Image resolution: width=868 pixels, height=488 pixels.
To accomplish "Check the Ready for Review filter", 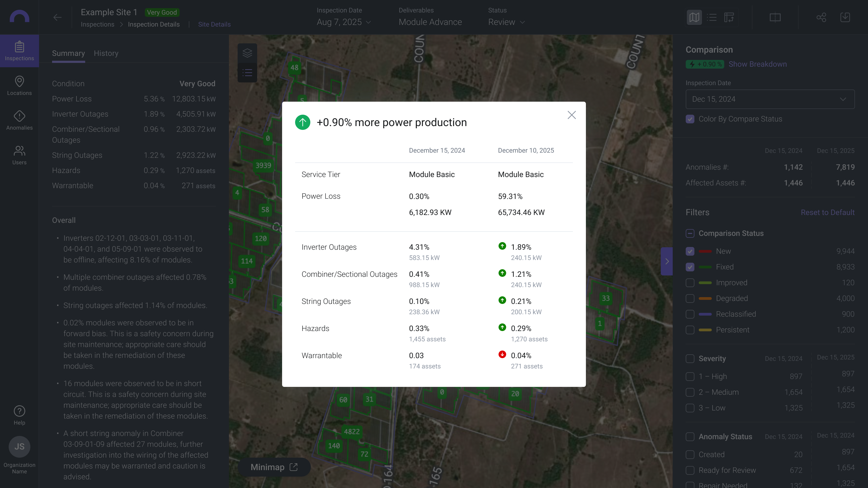I will click(690, 470).
